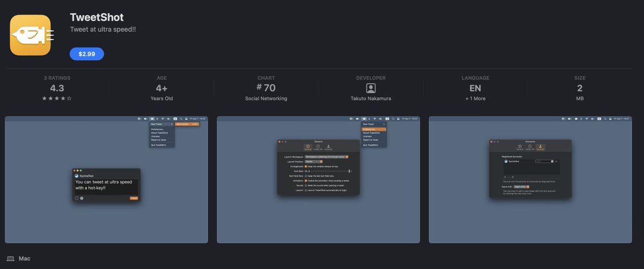
Task: Click the 4+ age rating
Action: tap(162, 88)
